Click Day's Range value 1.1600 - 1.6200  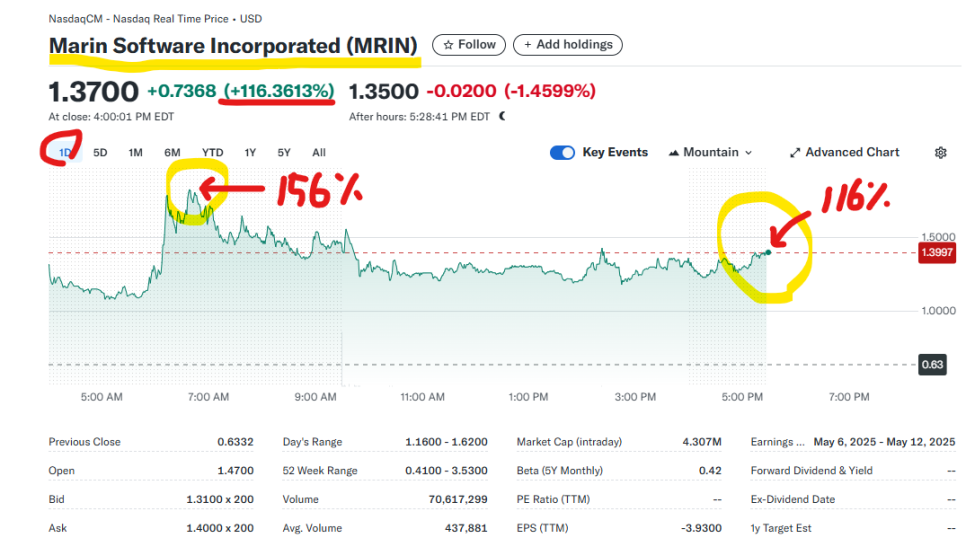pyautogui.click(x=446, y=442)
